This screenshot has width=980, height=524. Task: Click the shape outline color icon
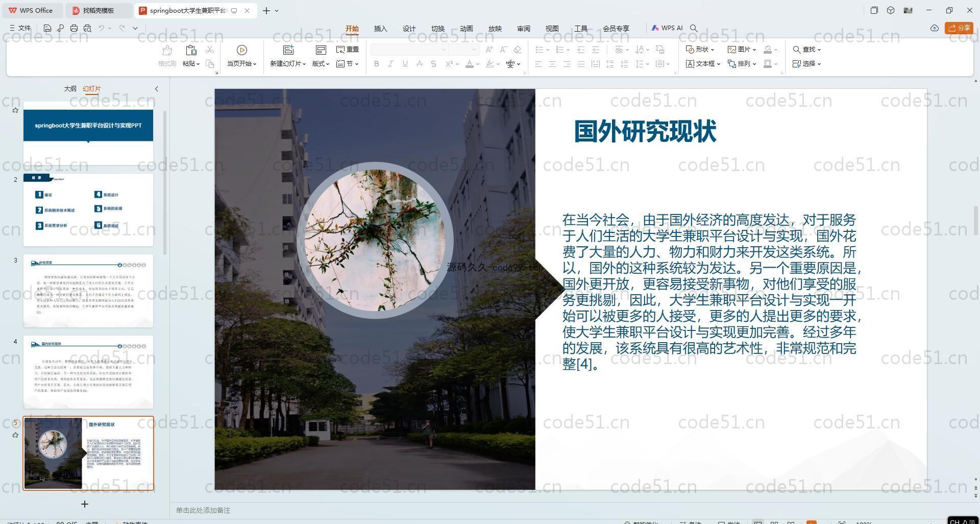pos(768,64)
